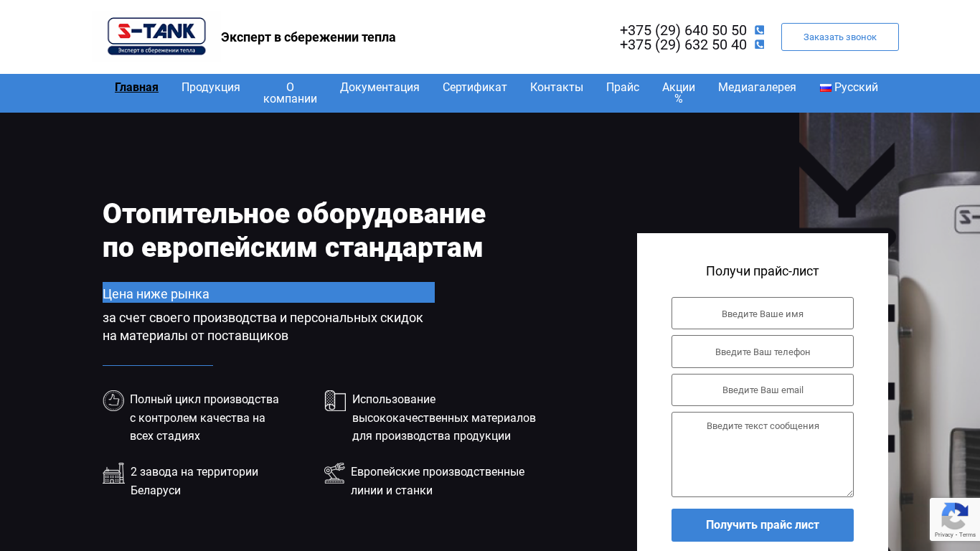
Task: Open the reCAPTCHA Privacy link
Action: (943, 534)
